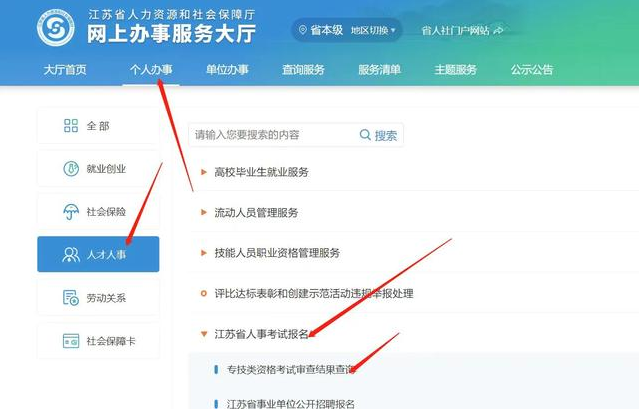Select the 人才人事 people icon
639x409 pixels.
(71, 255)
